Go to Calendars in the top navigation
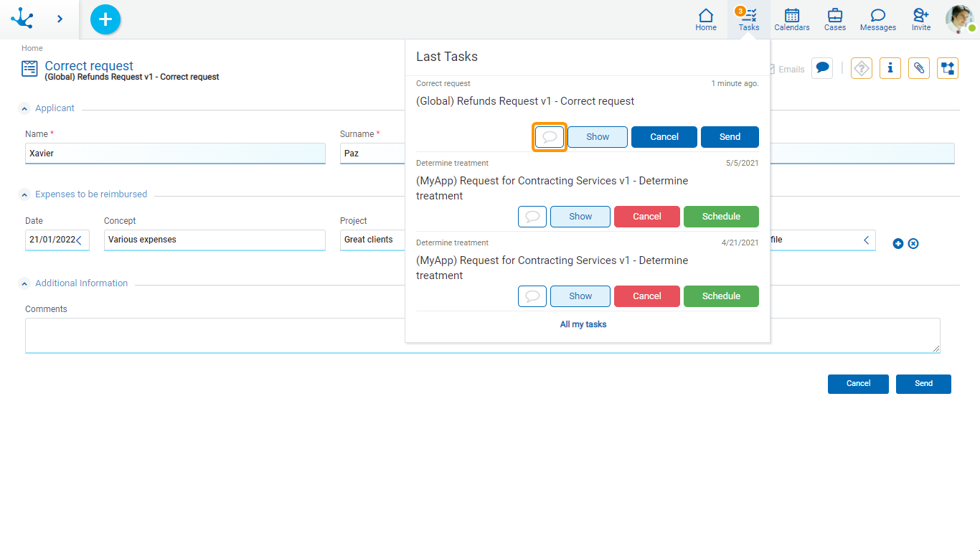This screenshot has width=980, height=551. point(791,19)
